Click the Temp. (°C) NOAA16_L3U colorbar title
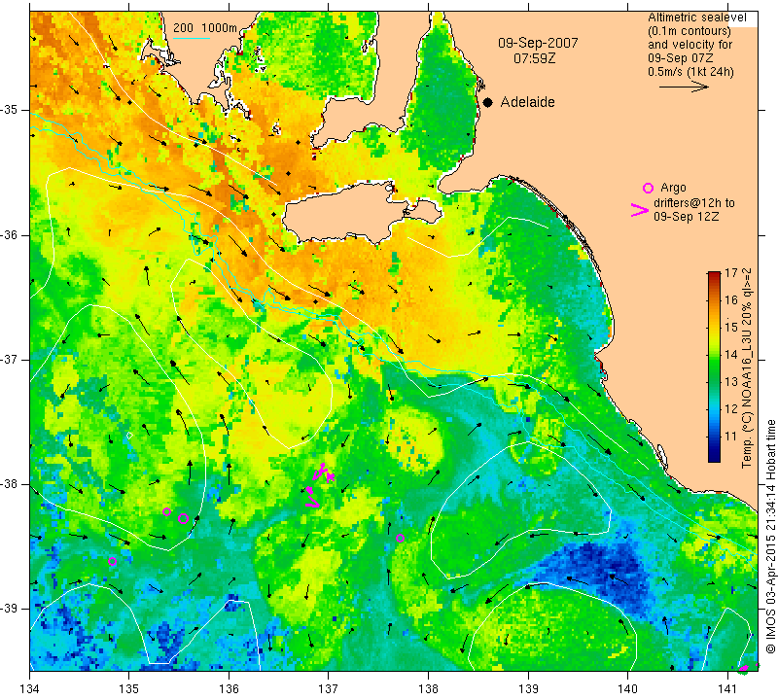 point(747,368)
